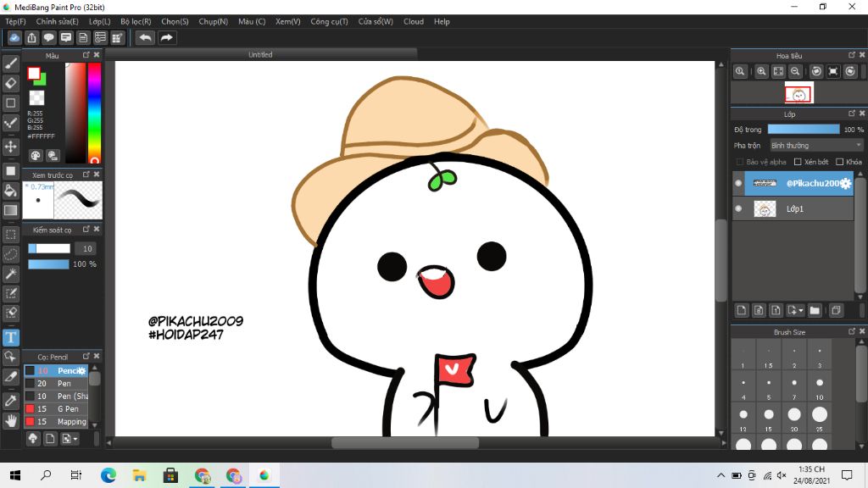Open the Cửa sổ(W) menu
The image size is (868, 488).
coord(376,21)
